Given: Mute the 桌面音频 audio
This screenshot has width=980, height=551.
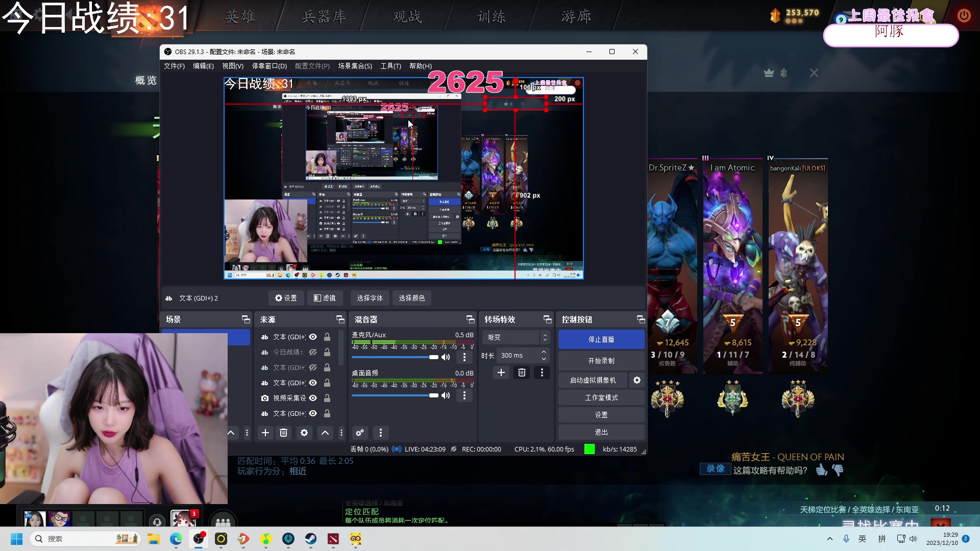Looking at the screenshot, I should (446, 395).
